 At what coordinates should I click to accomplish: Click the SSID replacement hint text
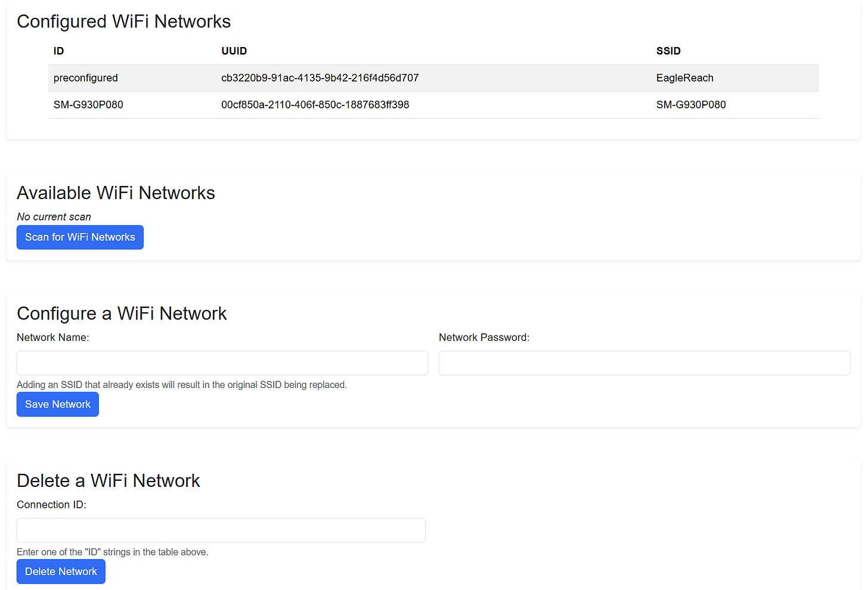(x=181, y=384)
